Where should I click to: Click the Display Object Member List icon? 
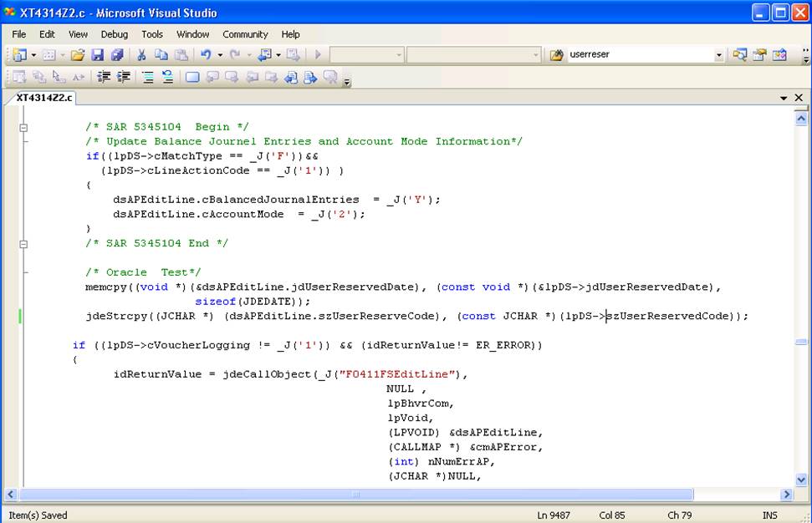point(20,77)
